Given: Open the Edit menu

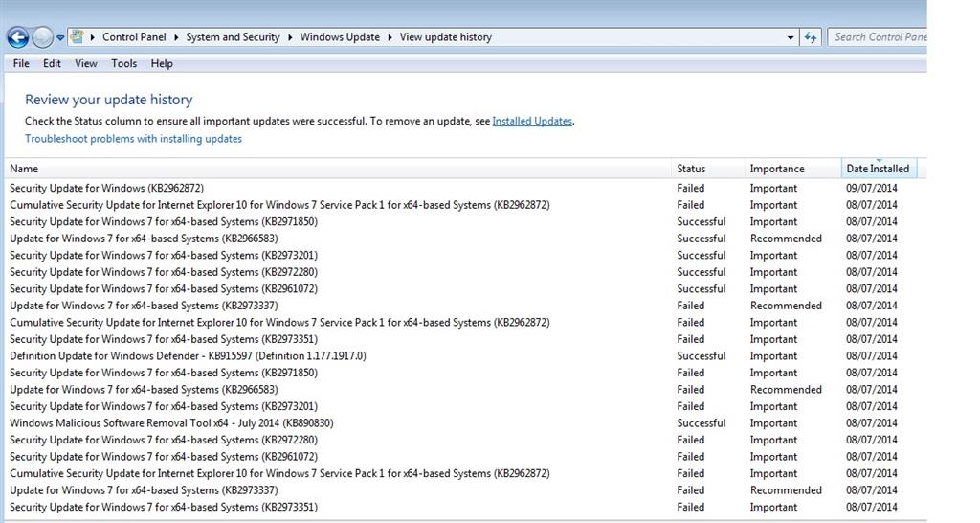Looking at the screenshot, I should point(52,64).
